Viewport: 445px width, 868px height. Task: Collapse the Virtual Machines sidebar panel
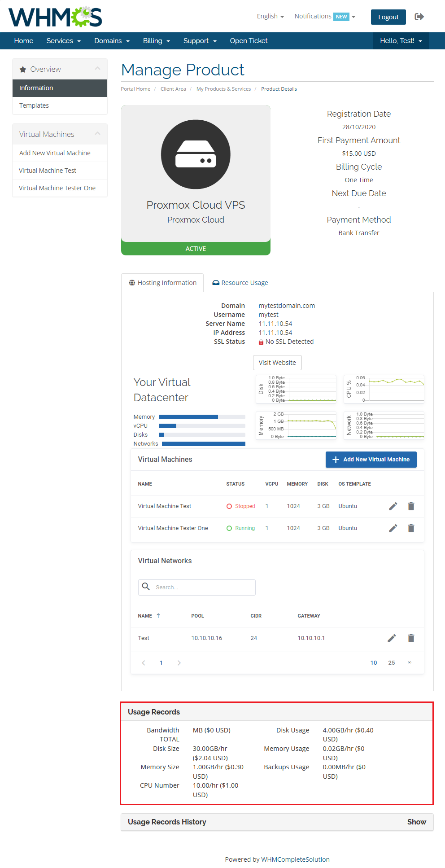coord(97,134)
